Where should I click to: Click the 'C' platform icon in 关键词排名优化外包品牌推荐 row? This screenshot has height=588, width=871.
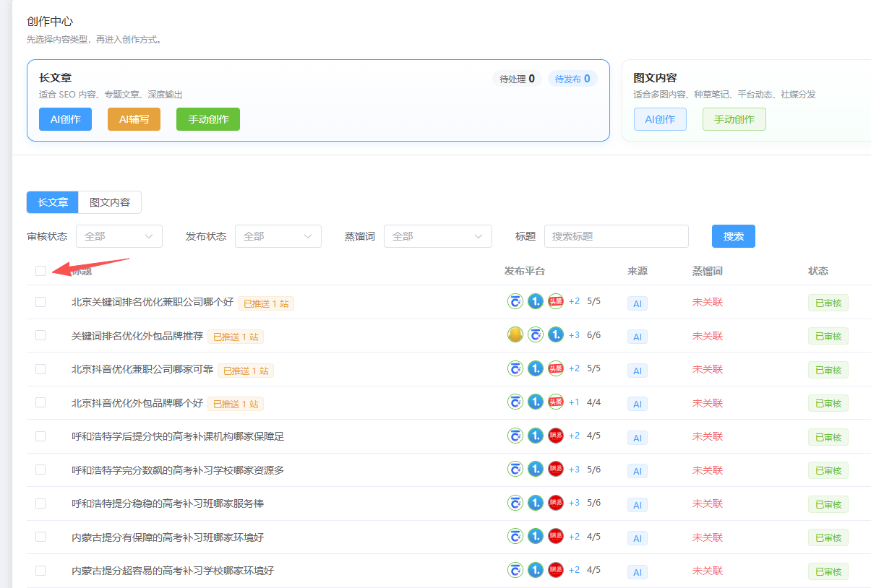point(536,334)
